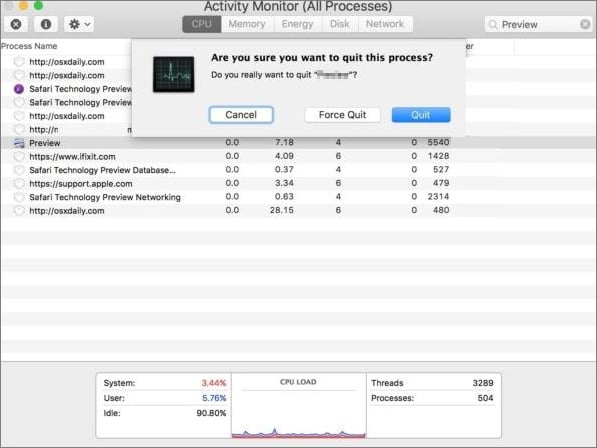Click the Threads count 3289
The height and width of the screenshot is (448, 597).
[x=483, y=383]
